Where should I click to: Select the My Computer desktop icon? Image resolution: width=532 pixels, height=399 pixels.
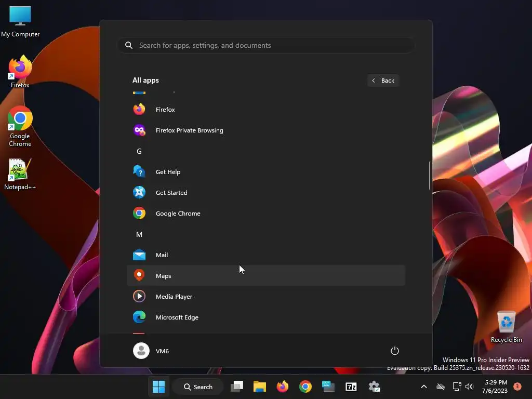(20, 21)
